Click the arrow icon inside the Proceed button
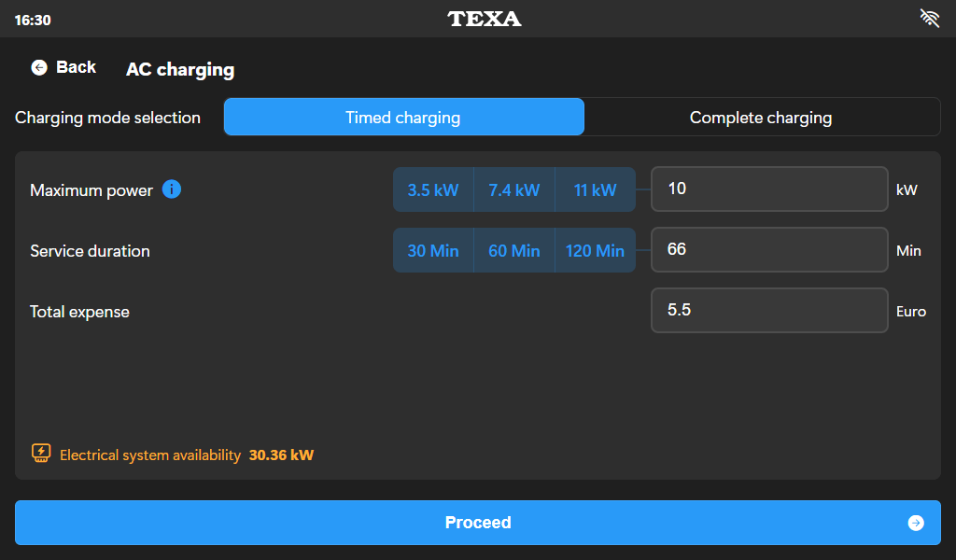 point(916,523)
